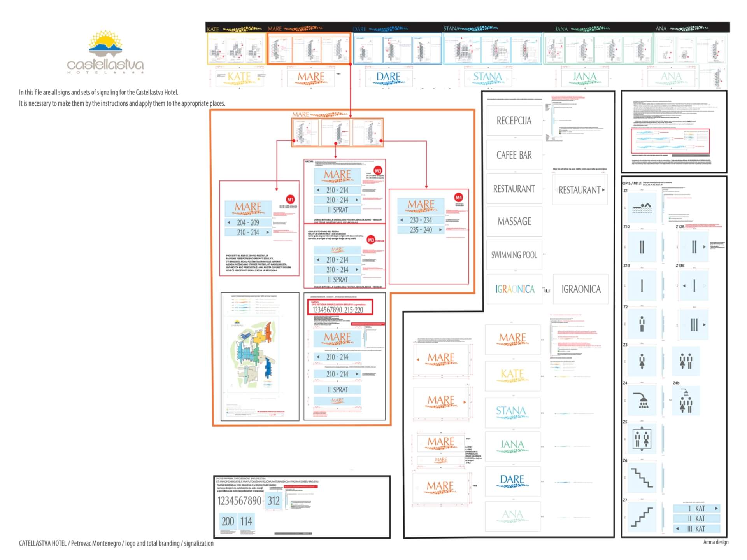Click the 'ILI' text between the IGRAONICA signs
This screenshot has height=560, width=747.
547,291
